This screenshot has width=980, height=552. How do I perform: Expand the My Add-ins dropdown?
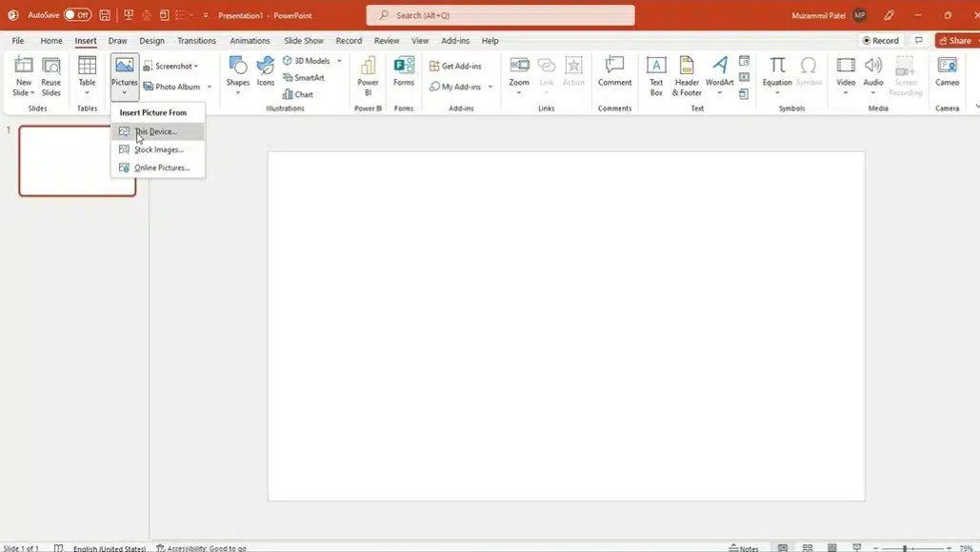coord(490,87)
